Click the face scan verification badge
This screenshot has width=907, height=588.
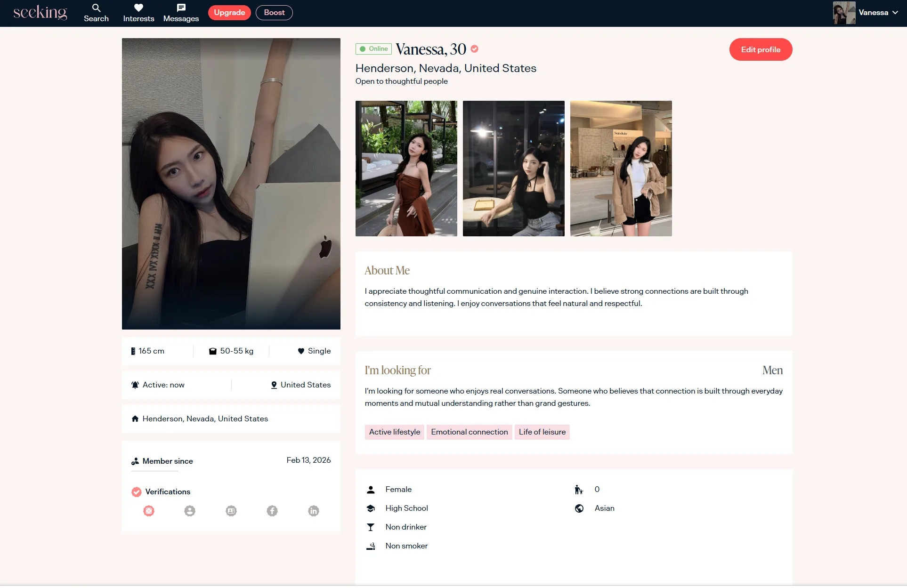tap(149, 511)
